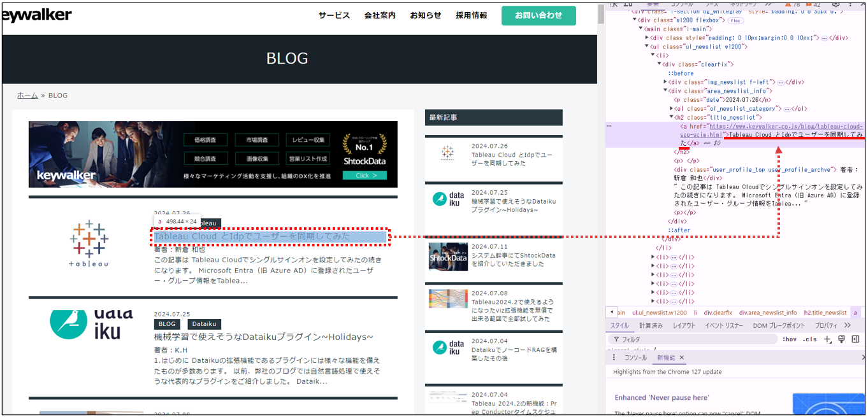Select the p class date 2024.07.26 row
868x417 pixels.
pyautogui.click(x=723, y=100)
